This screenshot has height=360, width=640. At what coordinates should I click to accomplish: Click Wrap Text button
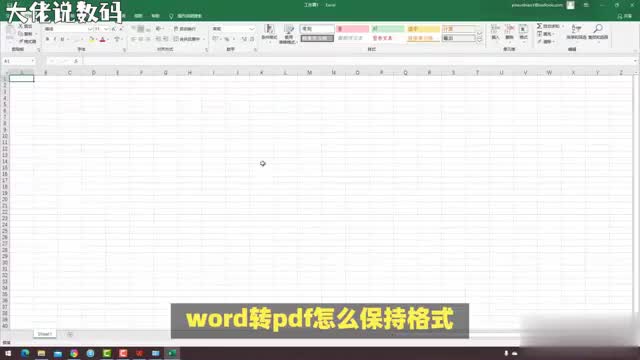point(185,29)
